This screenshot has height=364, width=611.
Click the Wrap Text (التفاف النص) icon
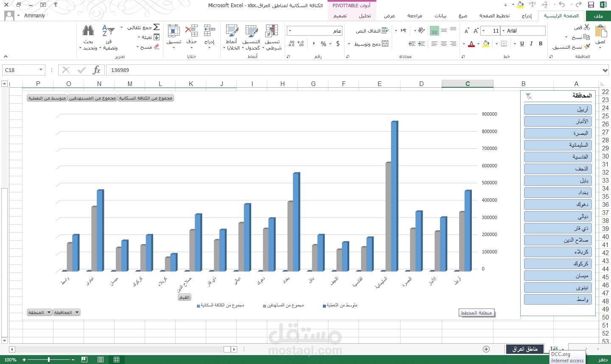click(385, 31)
